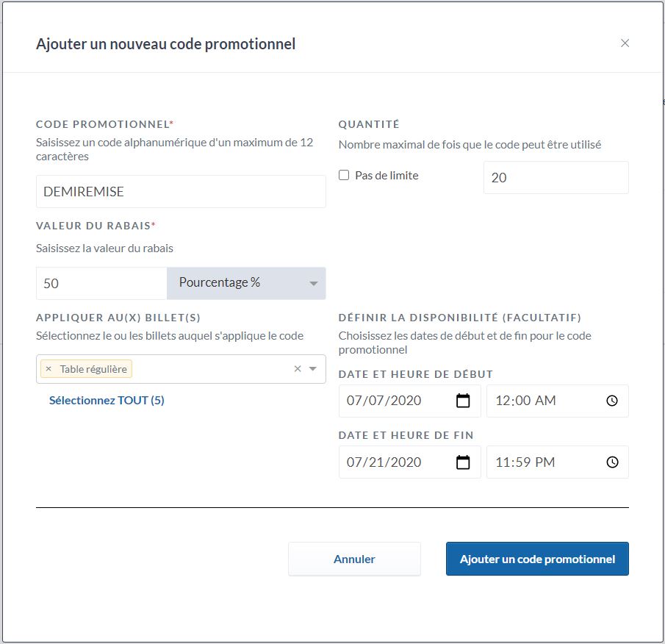Click the quantity field showing 20
The height and width of the screenshot is (644, 665).
pyautogui.click(x=555, y=178)
